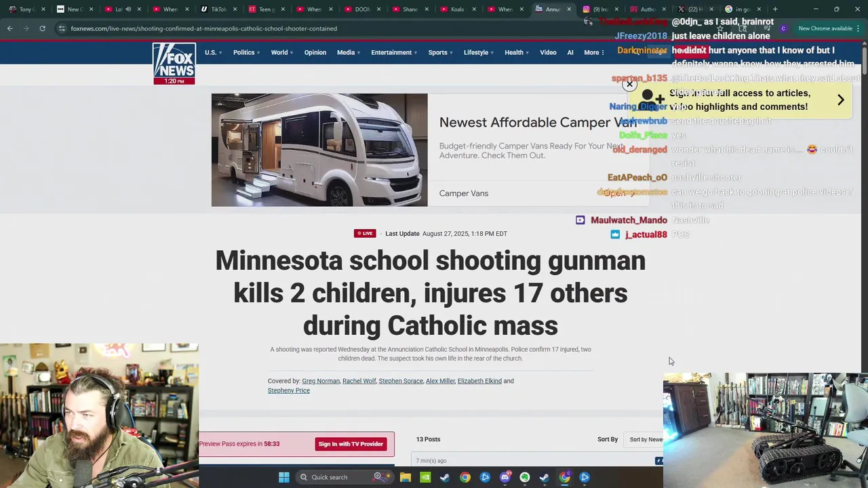Click Sign In with TV Provider button
This screenshot has height=488, width=868.
(x=351, y=444)
